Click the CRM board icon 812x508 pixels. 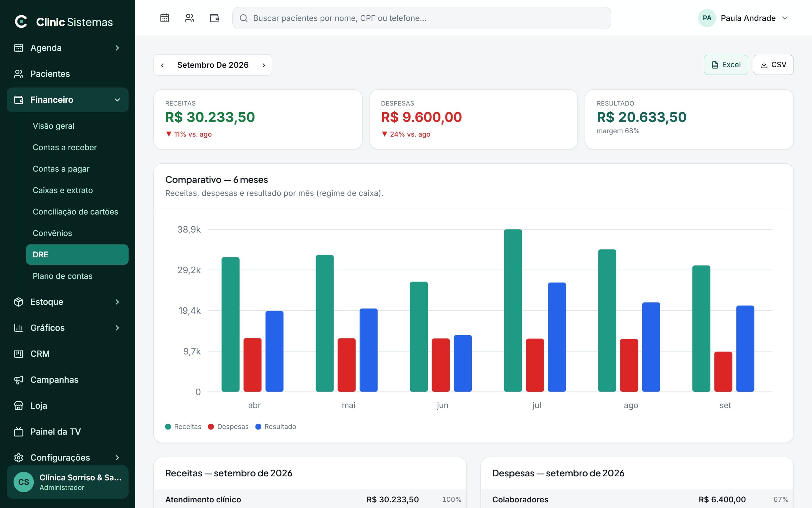[19, 354]
